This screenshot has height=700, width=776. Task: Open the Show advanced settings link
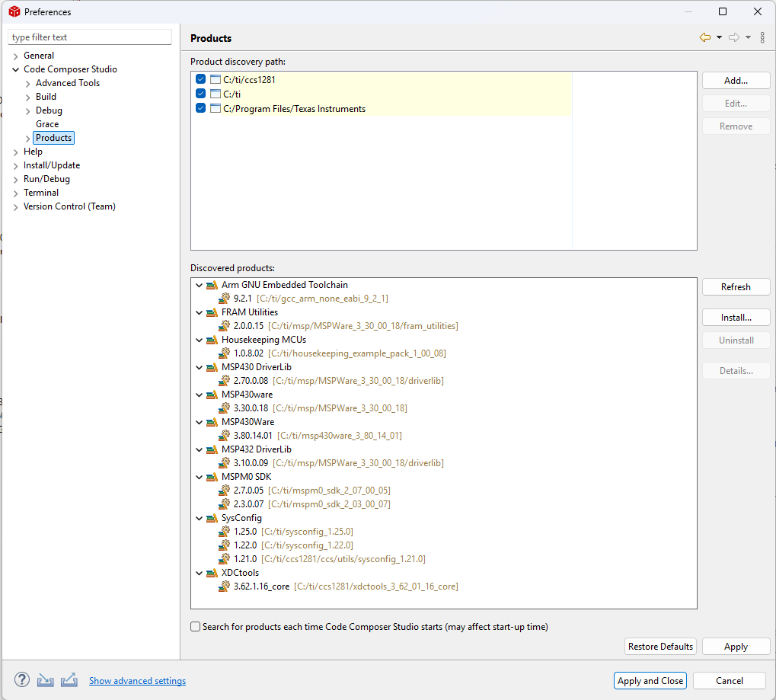tap(137, 681)
